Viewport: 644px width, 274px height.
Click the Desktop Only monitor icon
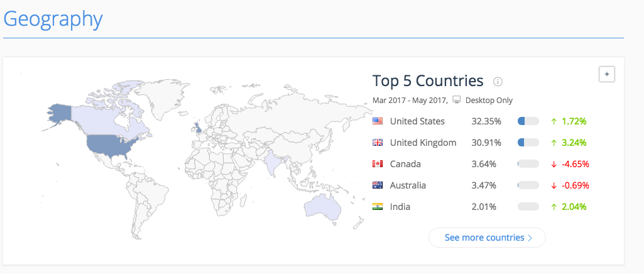coord(457,100)
